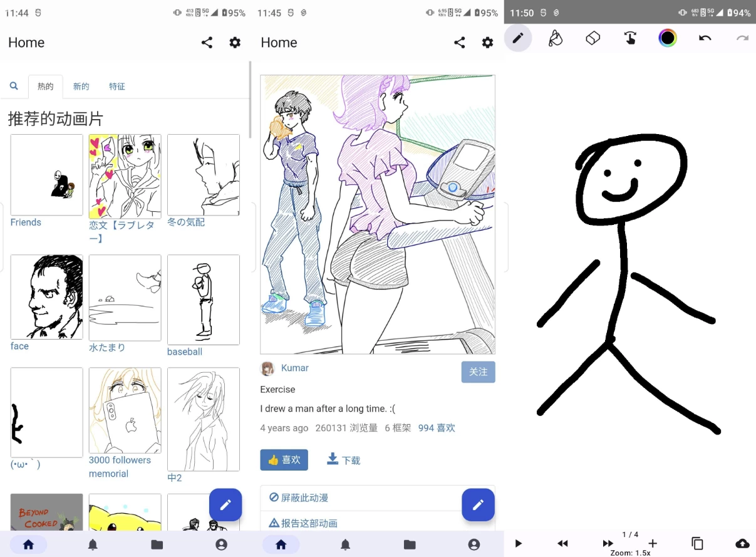Open the 3000 followers memorial thumbnail
756x557 pixels.
click(125, 410)
